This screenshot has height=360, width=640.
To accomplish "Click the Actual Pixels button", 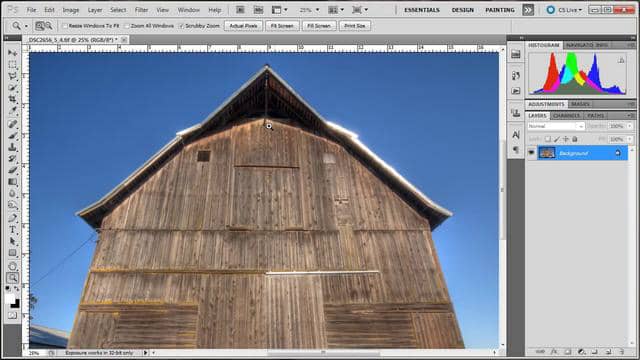I will point(243,26).
